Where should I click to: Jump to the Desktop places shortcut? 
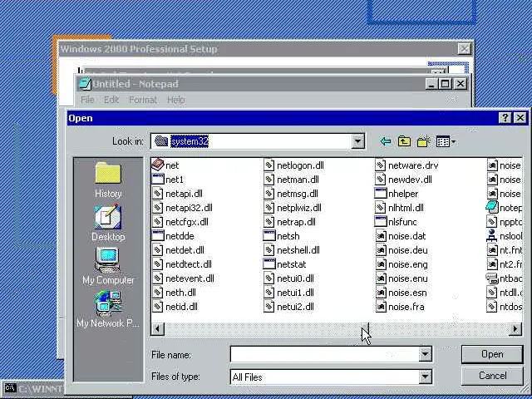pyautogui.click(x=108, y=223)
